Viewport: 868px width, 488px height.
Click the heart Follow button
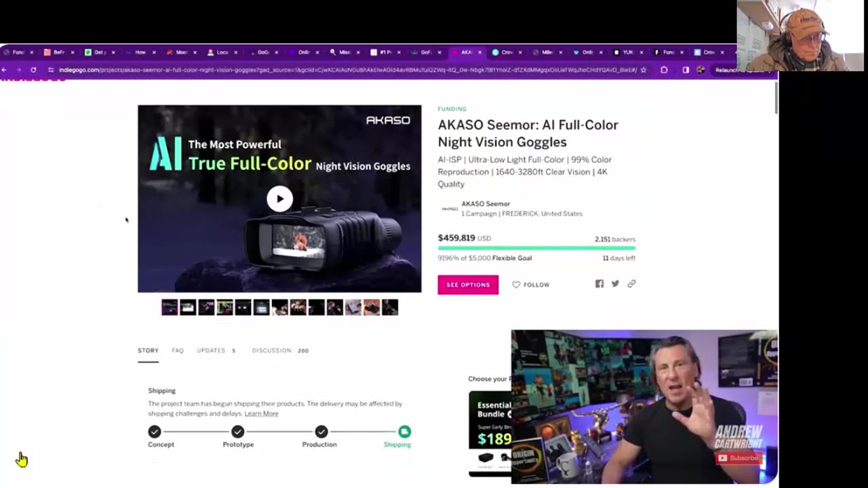click(531, 285)
